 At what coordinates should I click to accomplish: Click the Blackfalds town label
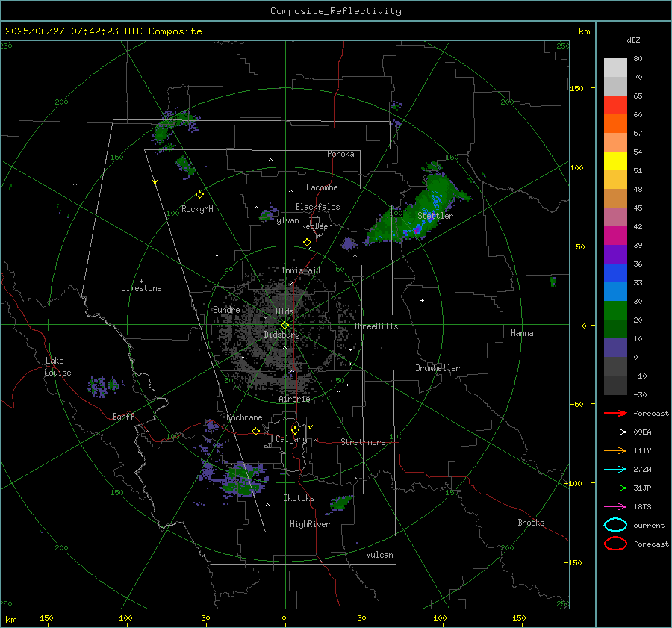tap(317, 207)
